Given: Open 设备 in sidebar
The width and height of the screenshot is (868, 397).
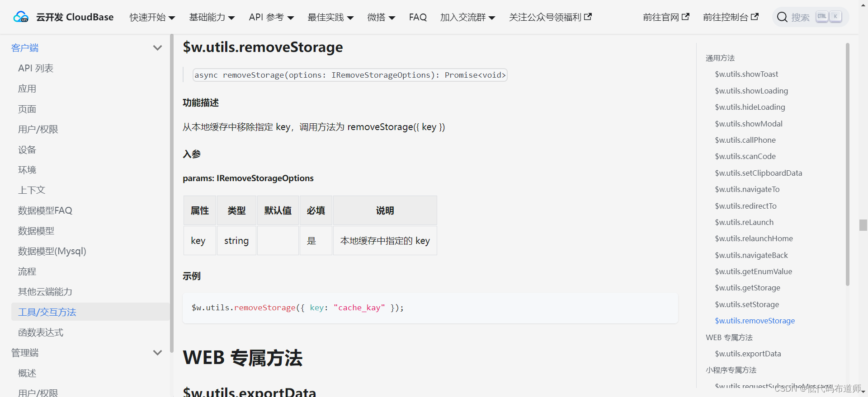Looking at the screenshot, I should [x=27, y=149].
